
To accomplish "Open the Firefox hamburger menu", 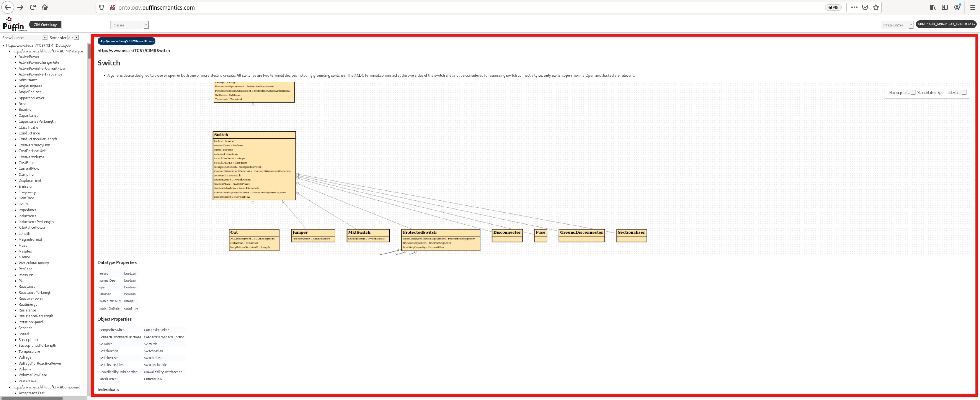I will [972, 7].
